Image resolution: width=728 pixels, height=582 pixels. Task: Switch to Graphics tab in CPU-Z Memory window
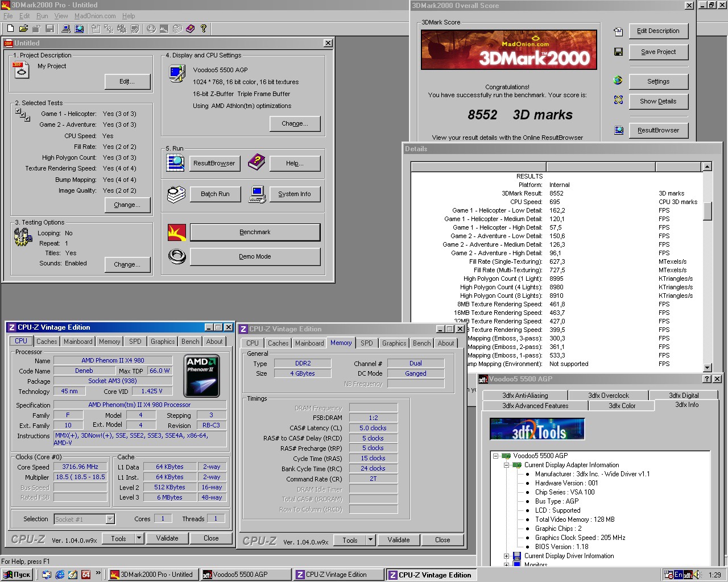pyautogui.click(x=394, y=343)
